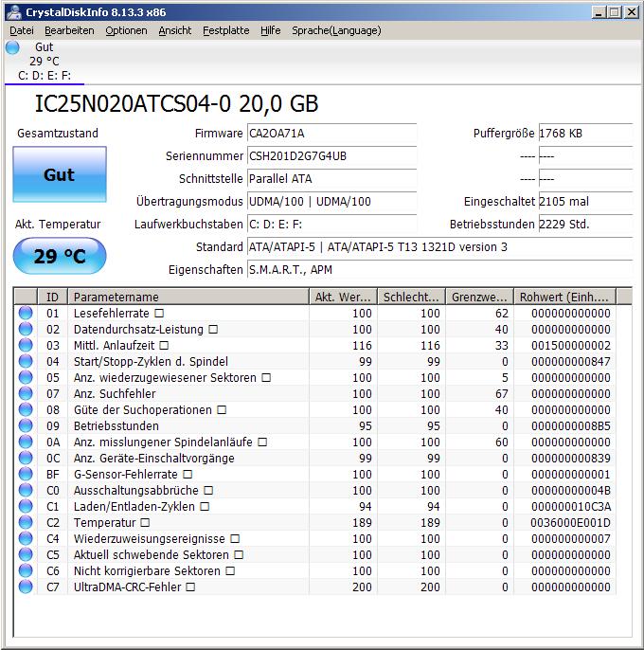This screenshot has width=644, height=650.
Task: Click raw value 0000000008B5
Action: 571,425
